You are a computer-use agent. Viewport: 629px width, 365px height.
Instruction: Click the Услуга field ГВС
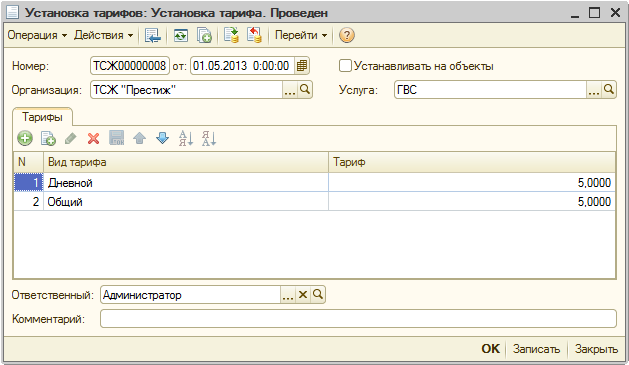(490, 90)
